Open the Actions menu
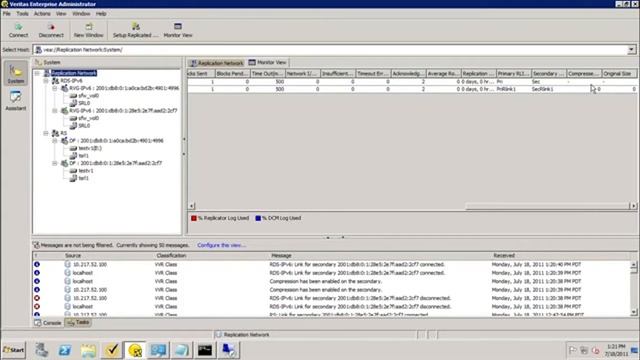The image size is (640, 360). pos(42,13)
